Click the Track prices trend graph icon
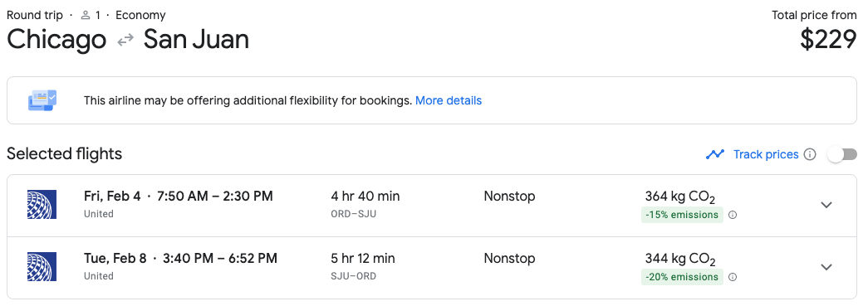The image size is (868, 306). coord(715,154)
